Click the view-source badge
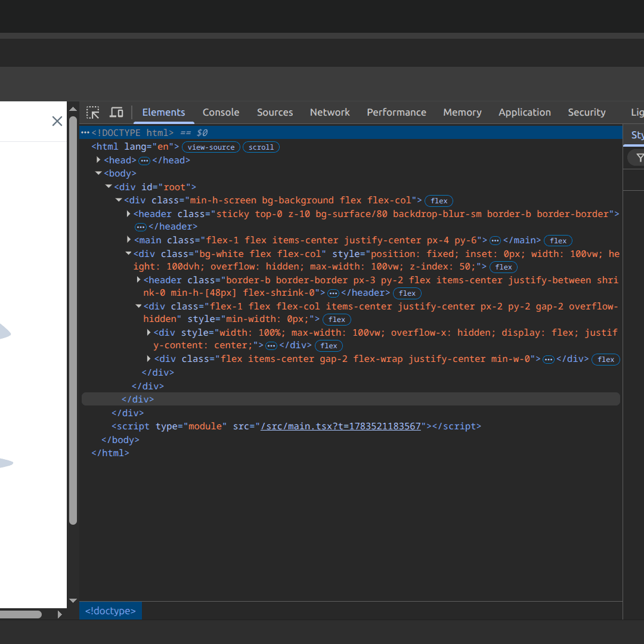This screenshot has width=644, height=644. coord(211,147)
